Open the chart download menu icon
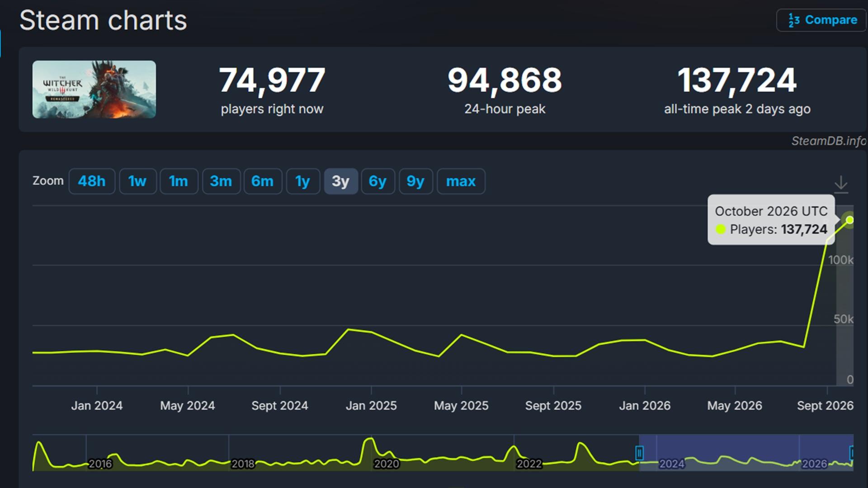 tap(841, 184)
